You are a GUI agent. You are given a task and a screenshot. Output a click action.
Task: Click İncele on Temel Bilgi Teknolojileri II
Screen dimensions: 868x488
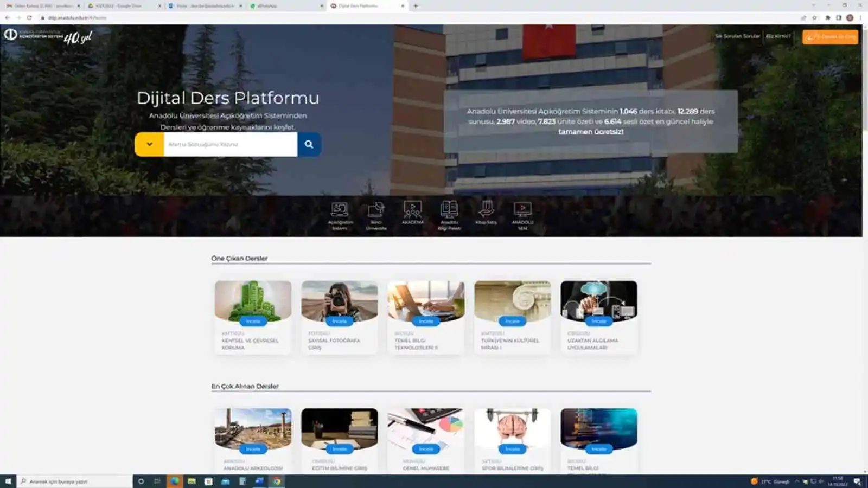[x=426, y=321]
